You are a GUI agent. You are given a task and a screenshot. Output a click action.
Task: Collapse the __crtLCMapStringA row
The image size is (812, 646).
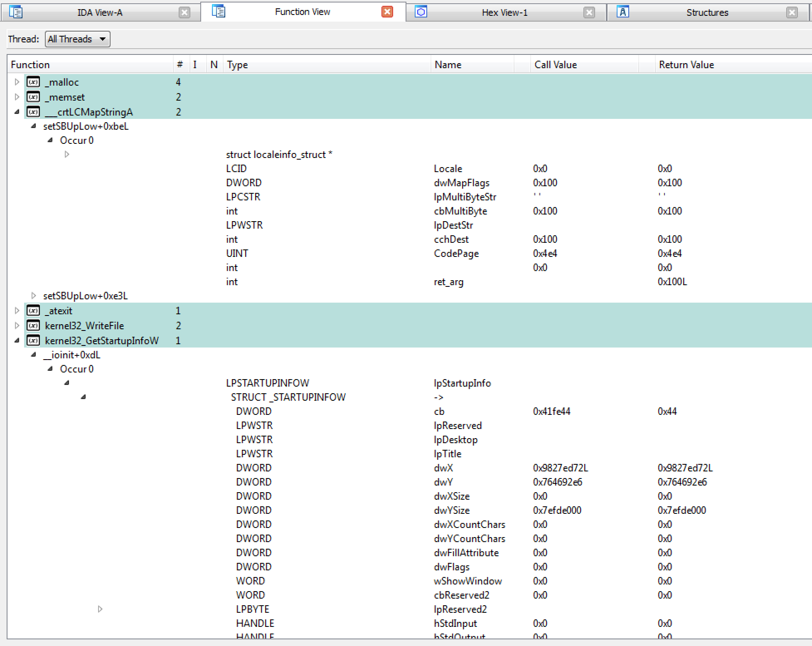click(x=17, y=112)
